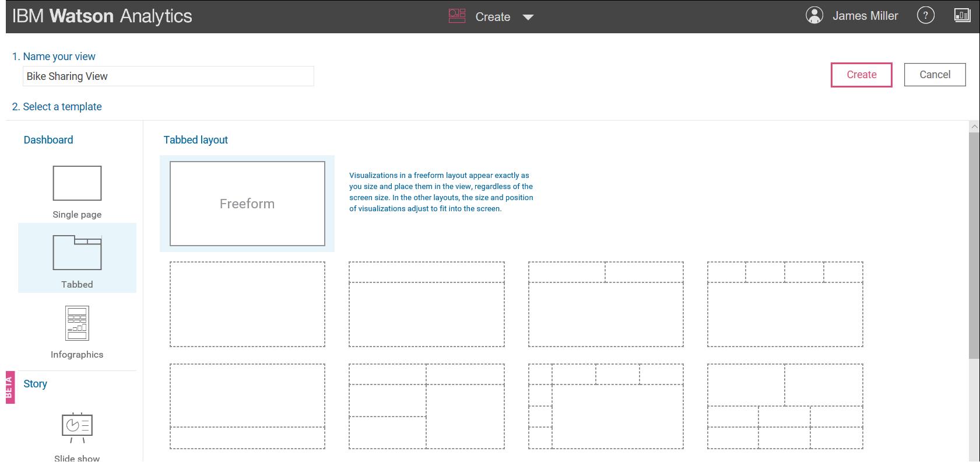980x465 pixels.
Task: Click the Cancel button
Action: tap(935, 75)
